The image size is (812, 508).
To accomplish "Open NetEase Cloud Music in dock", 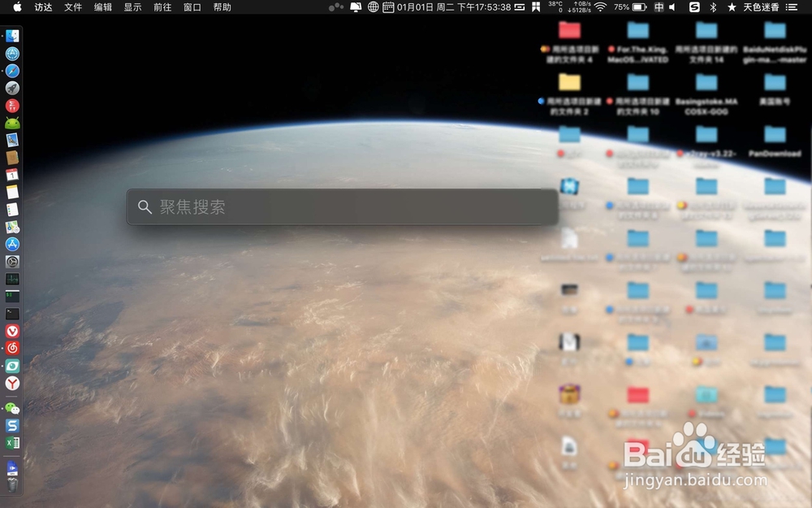I will [x=12, y=349].
